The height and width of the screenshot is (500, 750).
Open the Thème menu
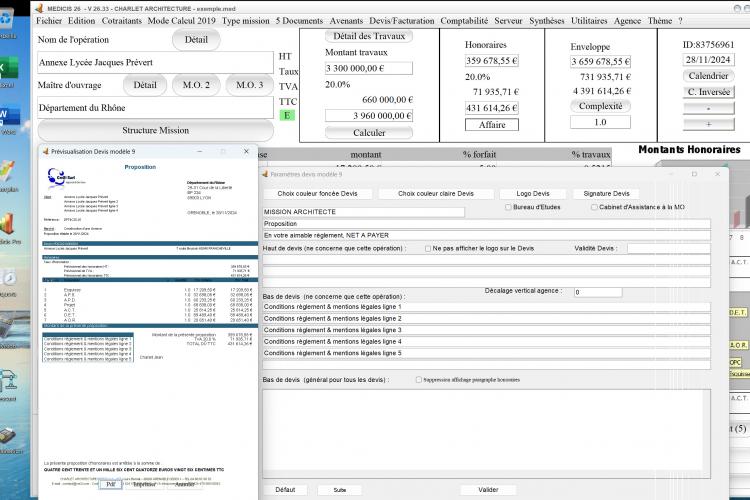660,21
